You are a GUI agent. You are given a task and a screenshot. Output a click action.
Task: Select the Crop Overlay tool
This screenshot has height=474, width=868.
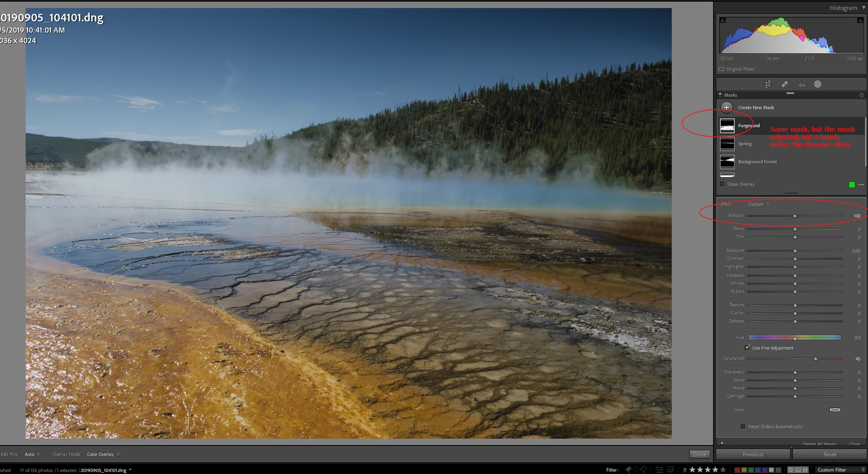768,84
